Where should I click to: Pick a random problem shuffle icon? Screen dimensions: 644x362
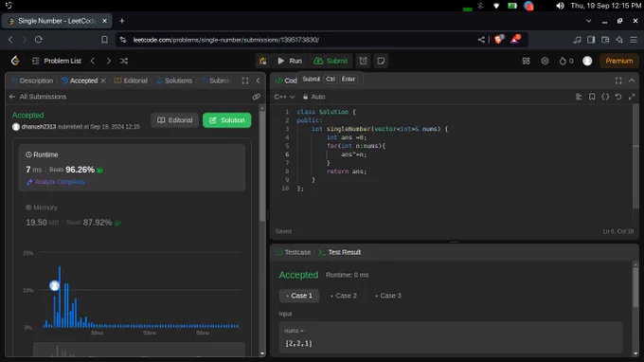pos(124,61)
